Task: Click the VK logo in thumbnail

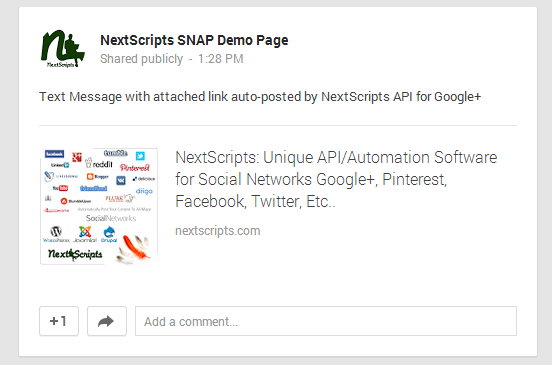Action: pyautogui.click(x=121, y=181)
